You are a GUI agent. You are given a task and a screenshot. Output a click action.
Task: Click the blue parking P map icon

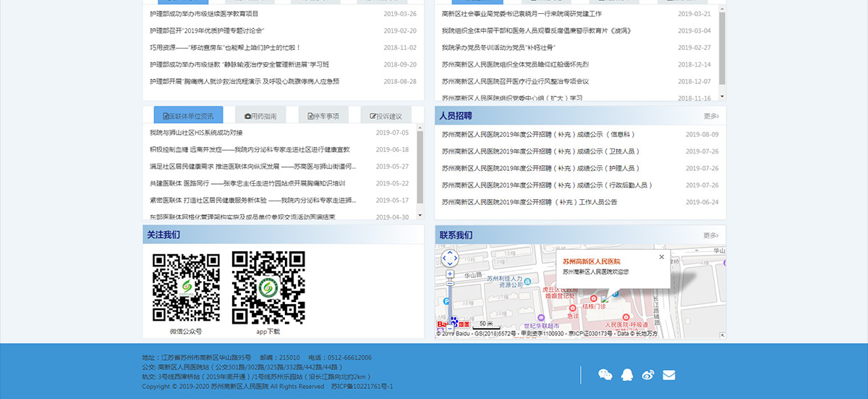(446, 300)
